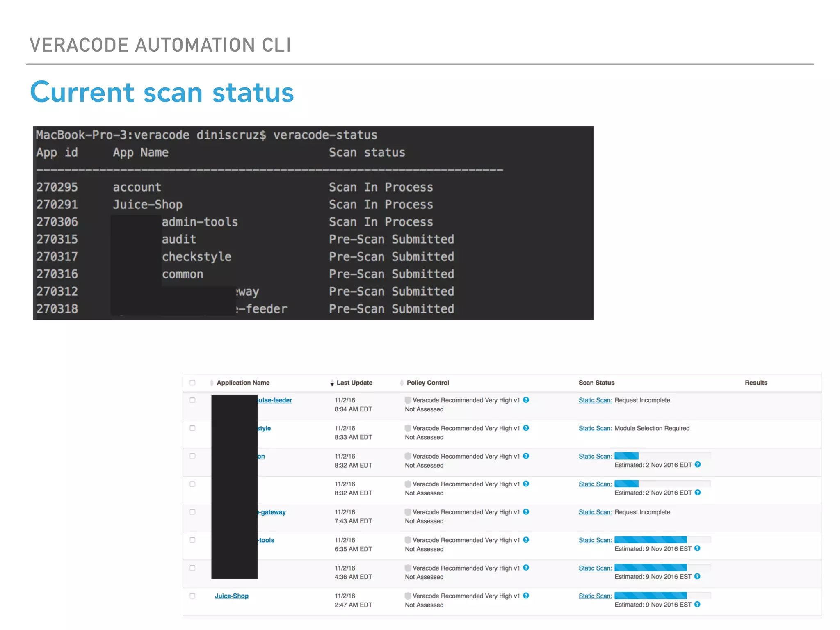Screen dimensions: 840x630
Task: Click policy shield icon in pulse-feeder row
Action: (x=408, y=400)
